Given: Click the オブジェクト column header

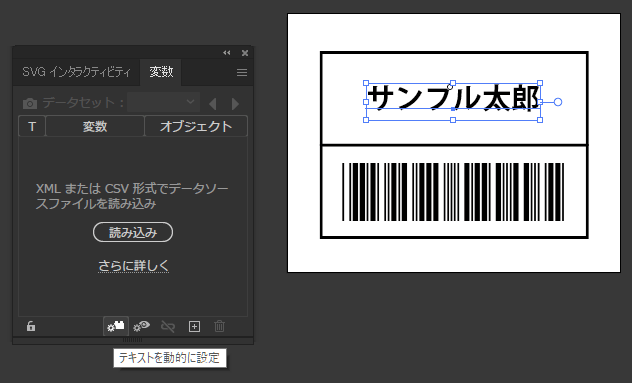Looking at the screenshot, I should click(196, 126).
